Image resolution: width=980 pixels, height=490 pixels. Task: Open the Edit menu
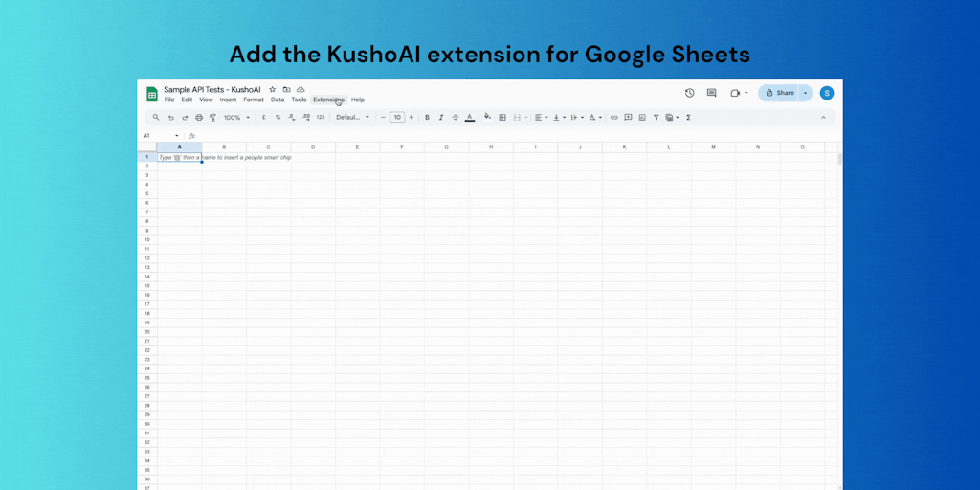click(187, 100)
